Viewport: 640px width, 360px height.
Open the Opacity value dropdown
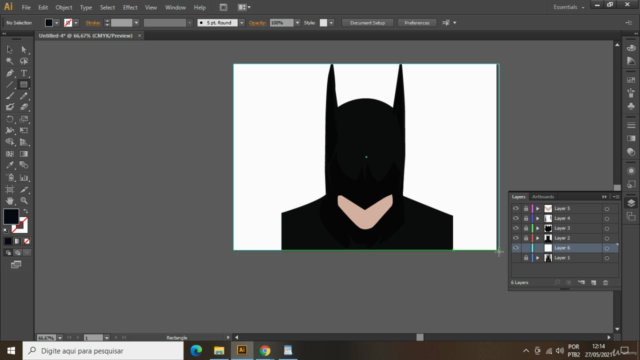point(297,23)
